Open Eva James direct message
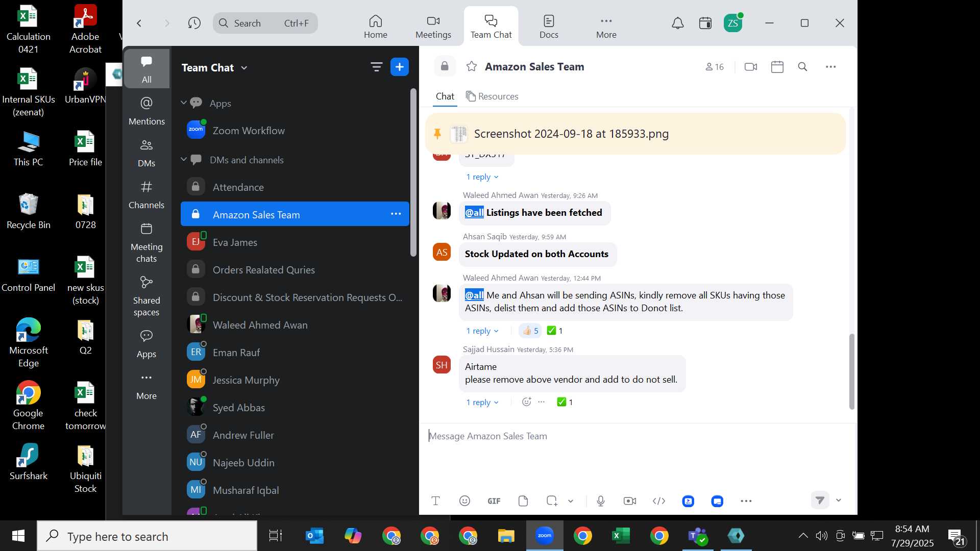 tap(295, 242)
